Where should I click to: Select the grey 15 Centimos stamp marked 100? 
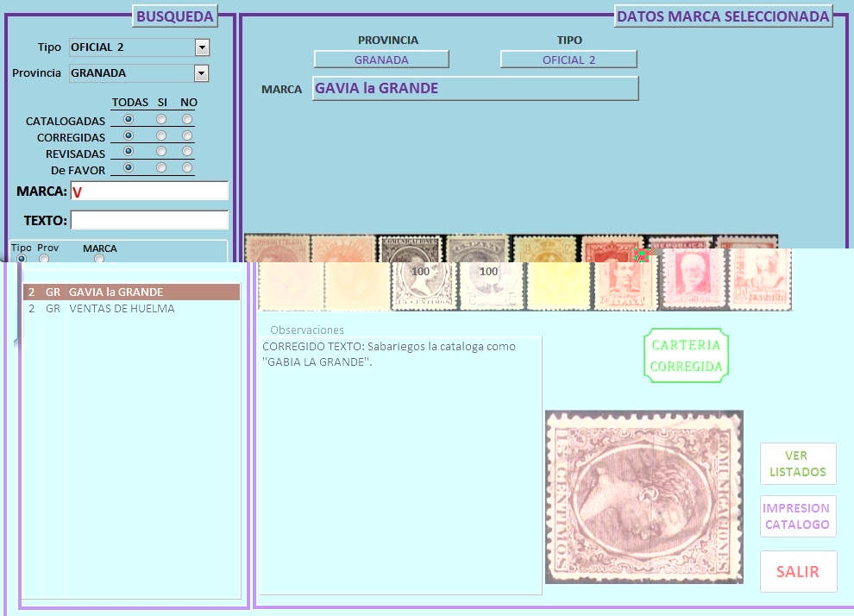tap(424, 286)
